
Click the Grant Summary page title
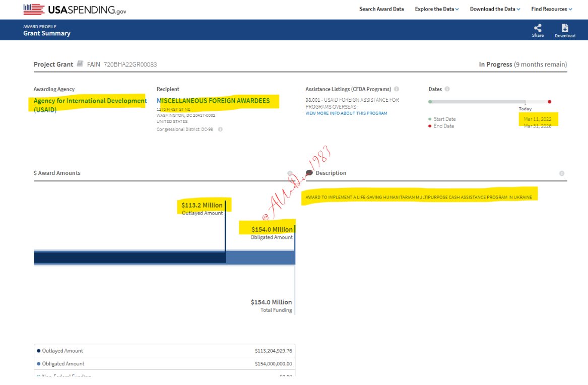(x=47, y=33)
